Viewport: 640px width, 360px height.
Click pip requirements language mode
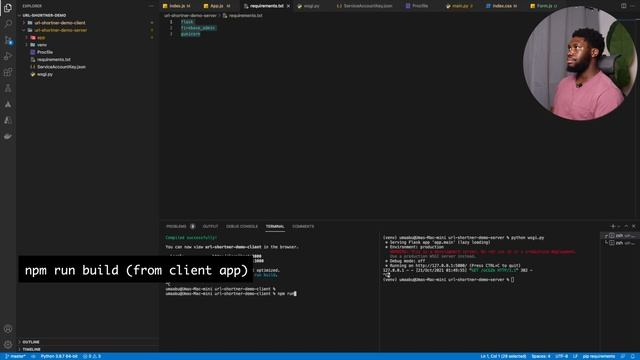pos(599,356)
